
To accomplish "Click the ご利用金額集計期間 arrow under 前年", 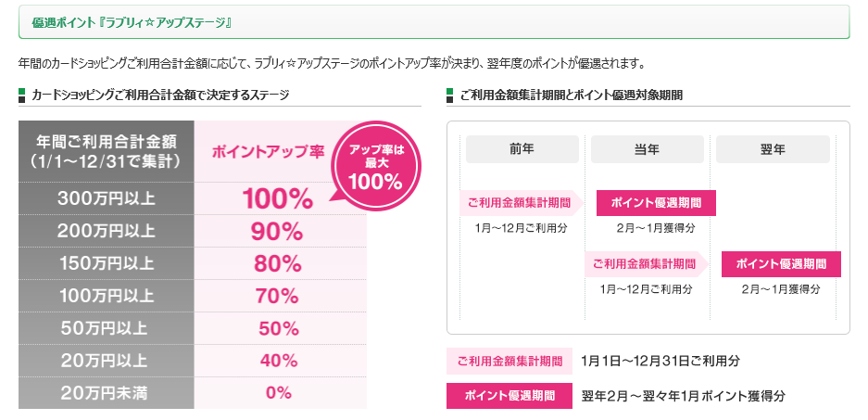I will 522,203.
